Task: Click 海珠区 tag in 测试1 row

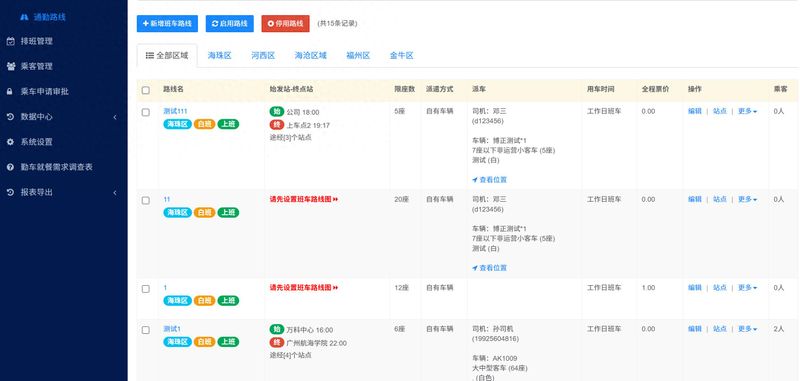Action: pos(178,342)
